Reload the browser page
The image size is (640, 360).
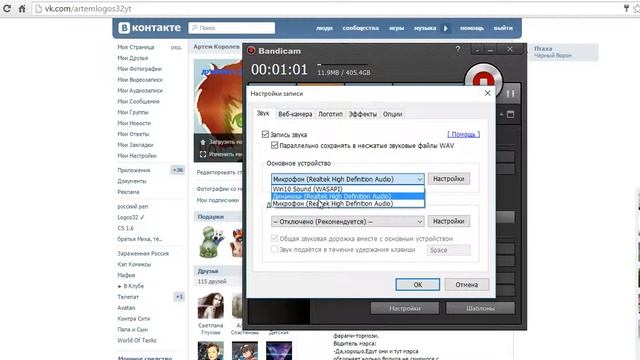[7, 8]
